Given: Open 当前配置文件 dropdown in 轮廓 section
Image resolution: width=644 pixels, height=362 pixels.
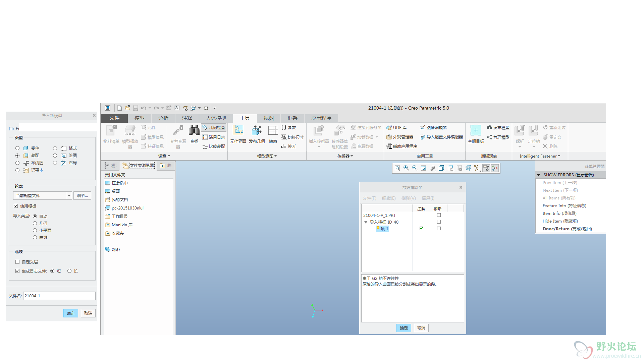Looking at the screenshot, I should coord(69,194).
